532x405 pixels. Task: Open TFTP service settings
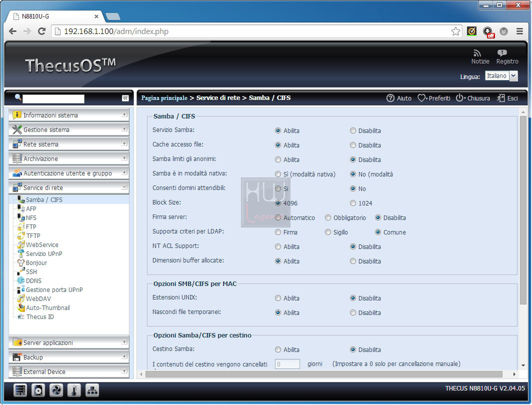(32, 235)
